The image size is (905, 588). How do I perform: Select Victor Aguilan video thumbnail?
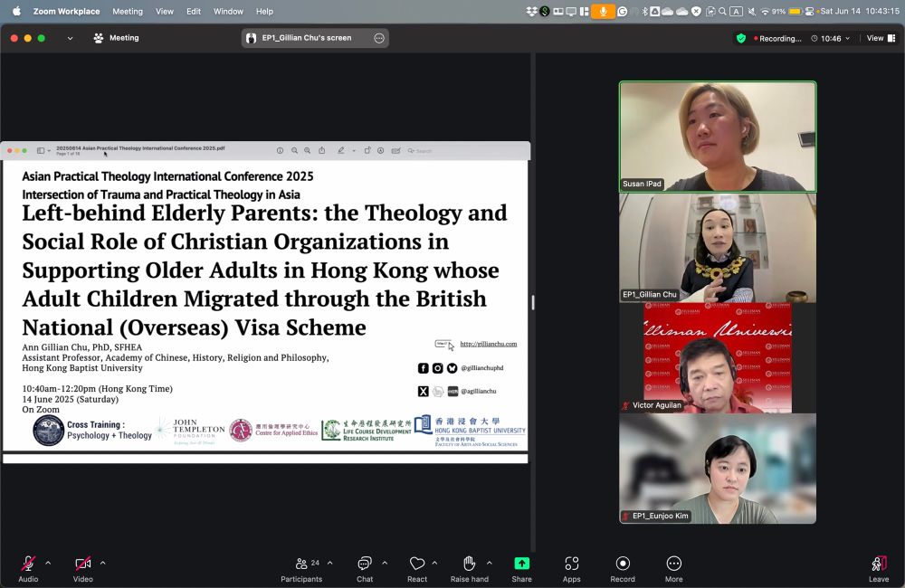[x=718, y=357]
